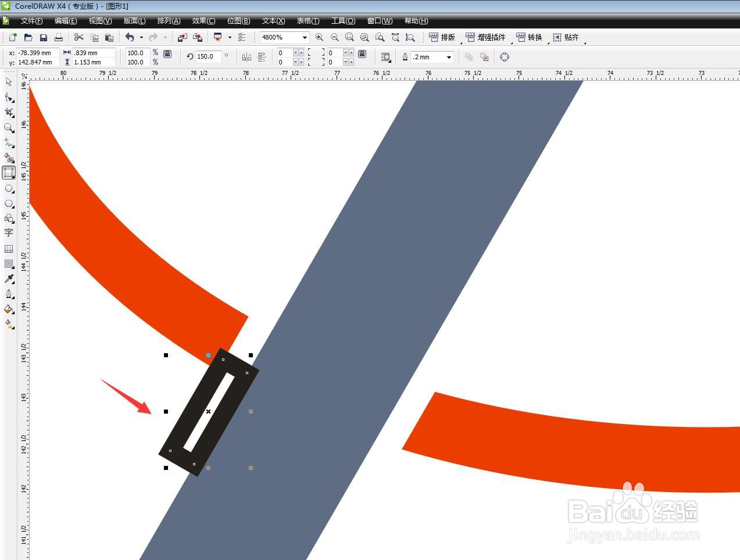Screen dimensions: 740x560
Task: Expand the Undo history dropdown arrow
Action: (x=141, y=37)
